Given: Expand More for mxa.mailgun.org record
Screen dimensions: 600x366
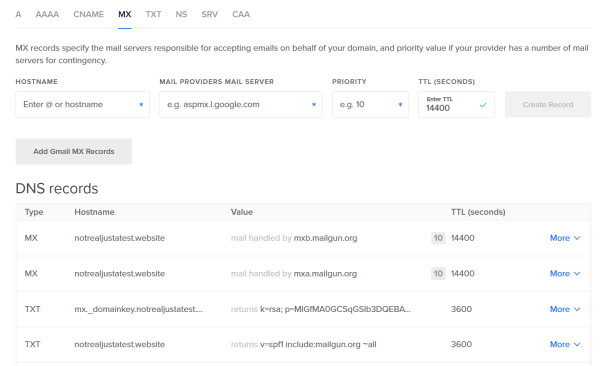Looking at the screenshot, I should pos(565,273).
